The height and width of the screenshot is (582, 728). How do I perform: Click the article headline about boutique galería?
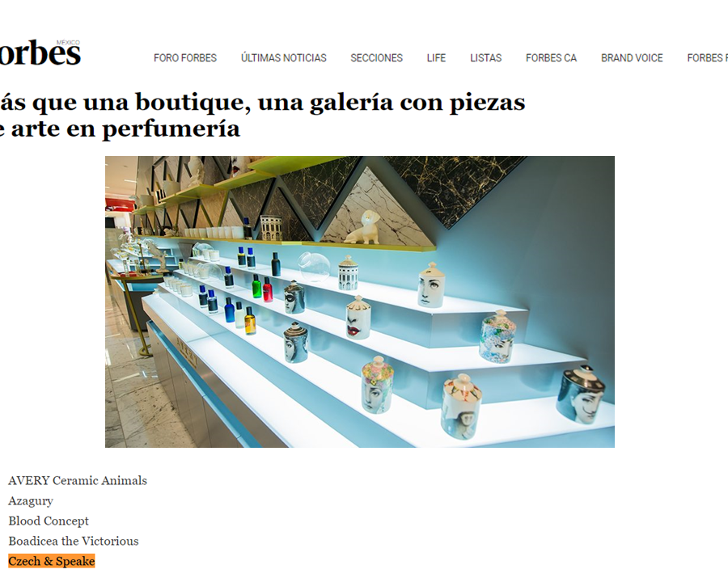(262, 115)
